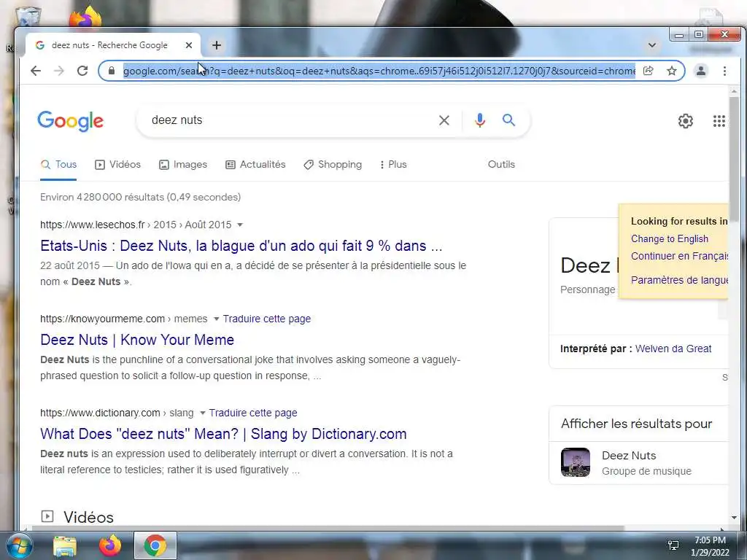The width and height of the screenshot is (747, 560).
Task: Open the Google apps grid icon
Action: click(719, 121)
